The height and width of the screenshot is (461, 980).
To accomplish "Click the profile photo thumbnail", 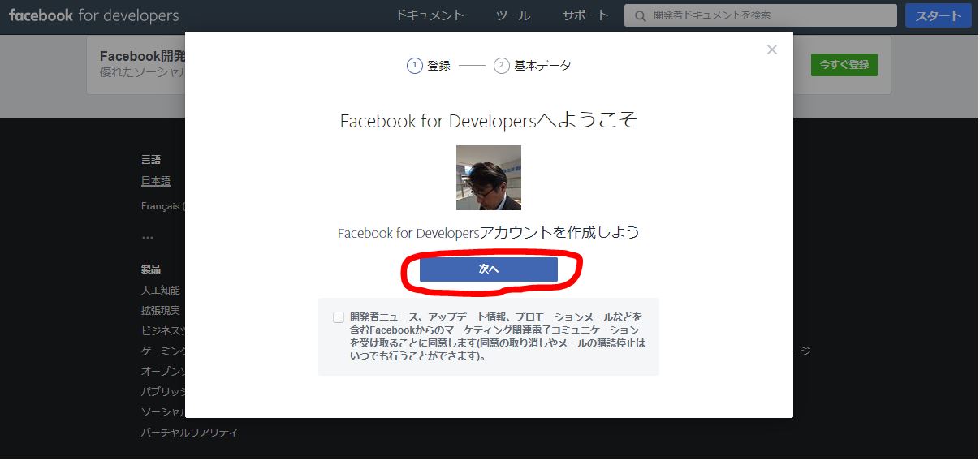I will pyautogui.click(x=489, y=178).
